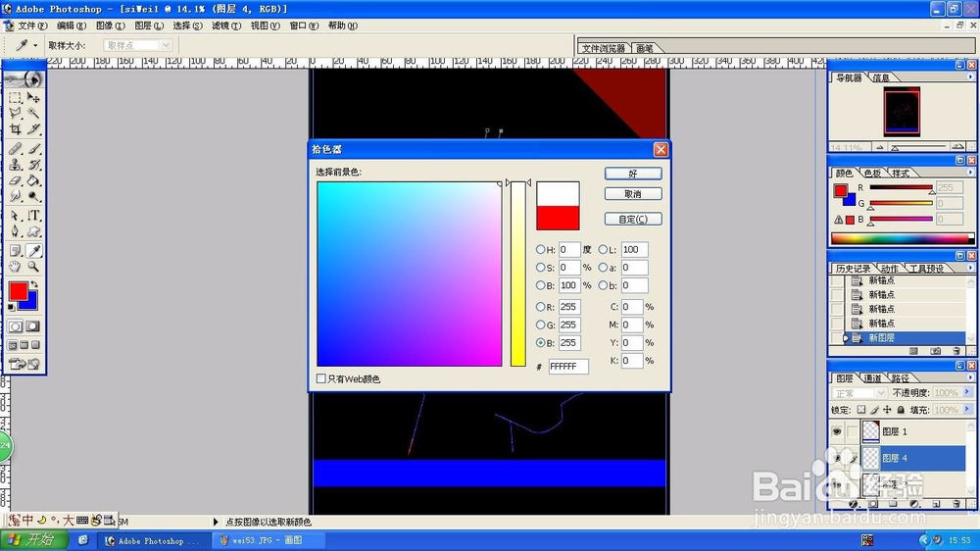Screen dimensions: 980x551
Task: Open the 滤镜 menu
Action: [226, 25]
